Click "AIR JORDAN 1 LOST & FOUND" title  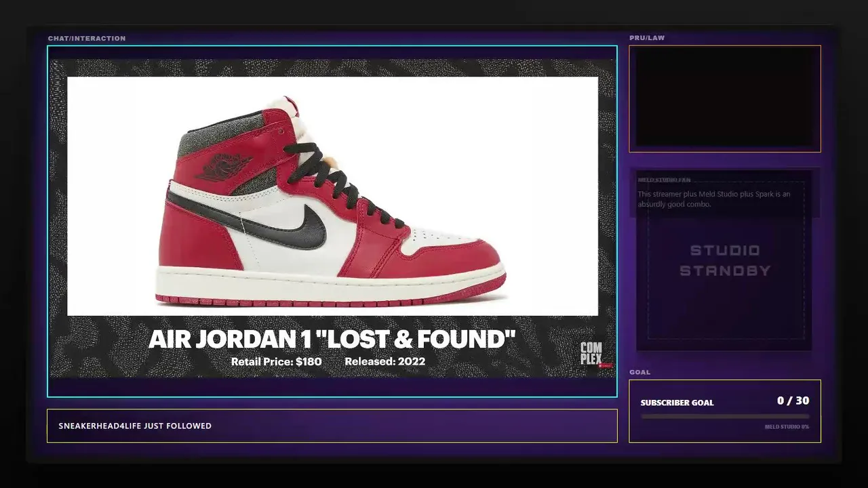click(x=332, y=339)
